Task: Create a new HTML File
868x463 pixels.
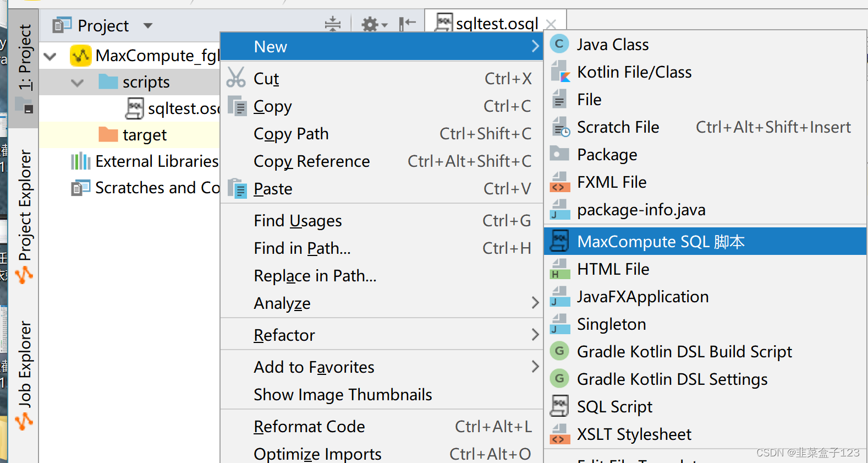Action: pyautogui.click(x=705, y=269)
